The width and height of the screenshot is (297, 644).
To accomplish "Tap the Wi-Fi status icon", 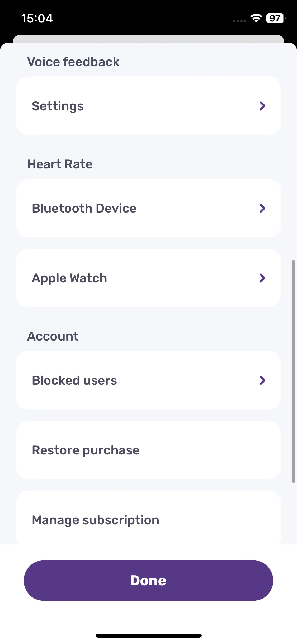I will pos(256,18).
